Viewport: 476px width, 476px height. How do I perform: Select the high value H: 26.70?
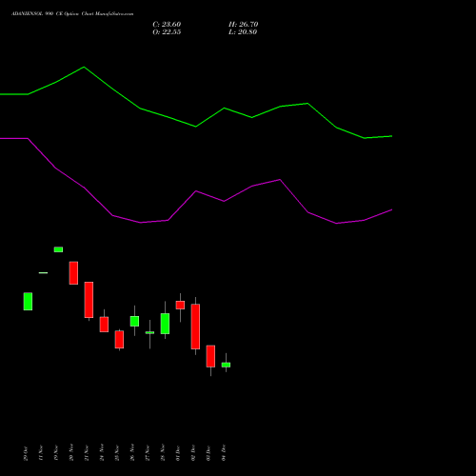[x=244, y=25]
